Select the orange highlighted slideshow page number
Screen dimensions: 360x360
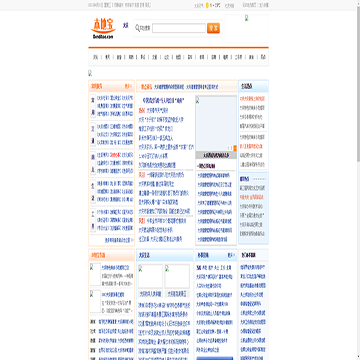(x=235, y=148)
